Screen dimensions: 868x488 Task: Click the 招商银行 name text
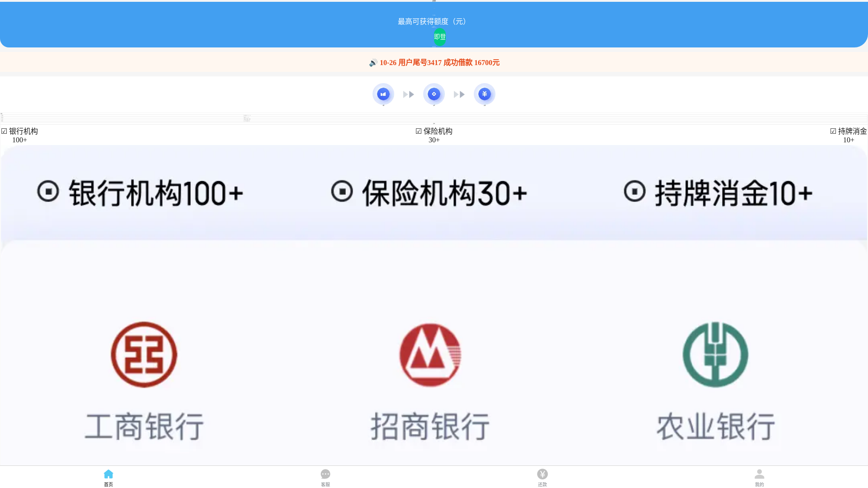click(430, 426)
